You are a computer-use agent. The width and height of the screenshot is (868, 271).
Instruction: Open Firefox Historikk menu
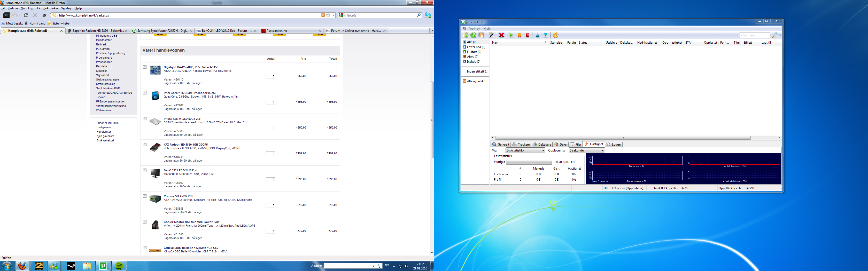click(34, 8)
